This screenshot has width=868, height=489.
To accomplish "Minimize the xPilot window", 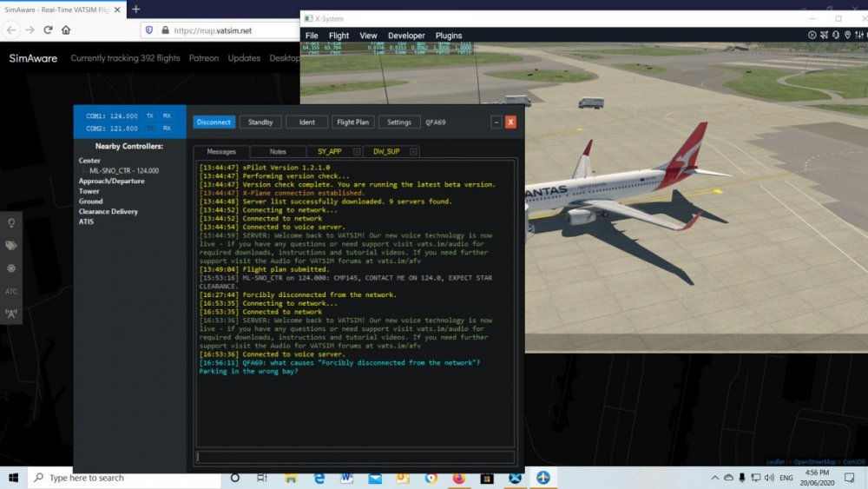I will click(x=496, y=122).
